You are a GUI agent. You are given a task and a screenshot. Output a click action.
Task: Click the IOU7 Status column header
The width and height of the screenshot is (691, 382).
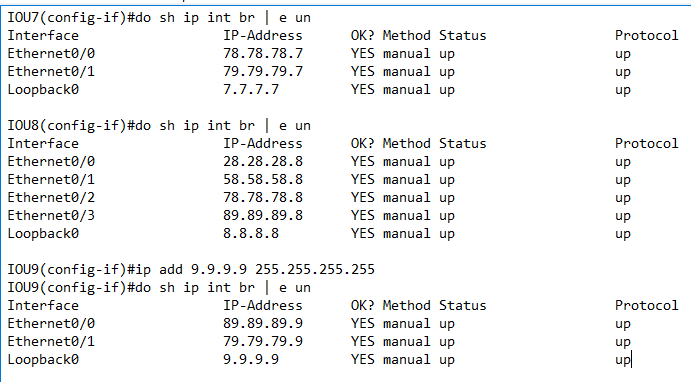(x=463, y=35)
